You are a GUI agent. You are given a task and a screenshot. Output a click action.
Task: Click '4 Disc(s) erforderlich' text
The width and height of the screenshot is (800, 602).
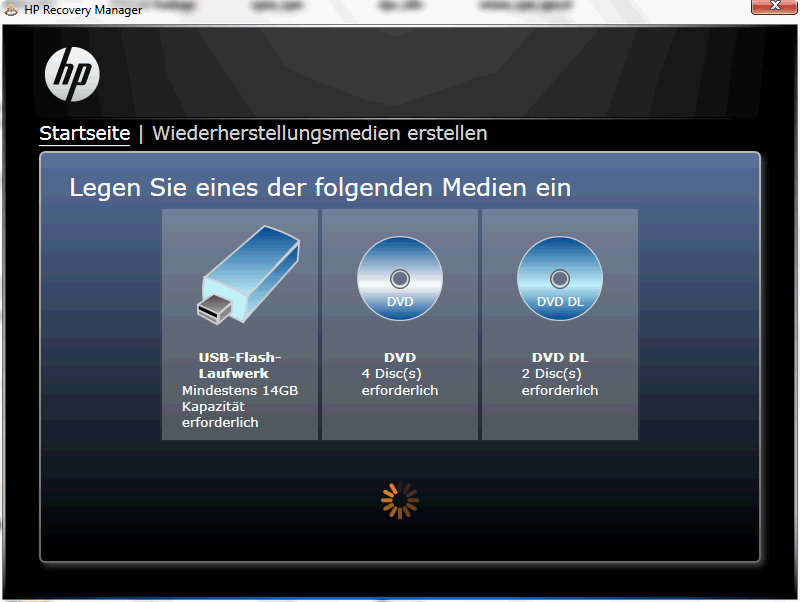pos(399,382)
